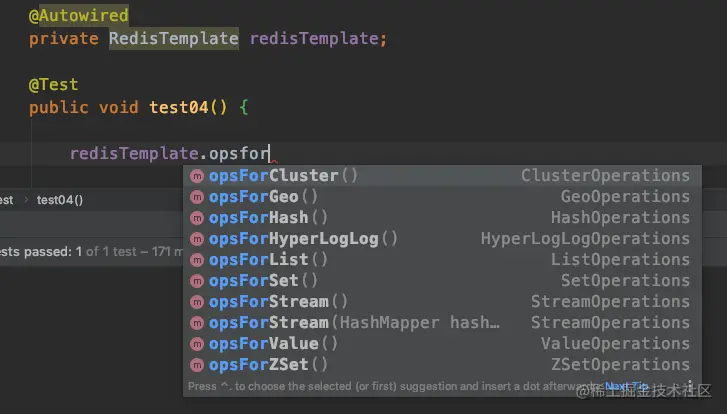This screenshot has height=414, width=727.
Task: Click the test04 method name in the declaration
Action: (184, 108)
